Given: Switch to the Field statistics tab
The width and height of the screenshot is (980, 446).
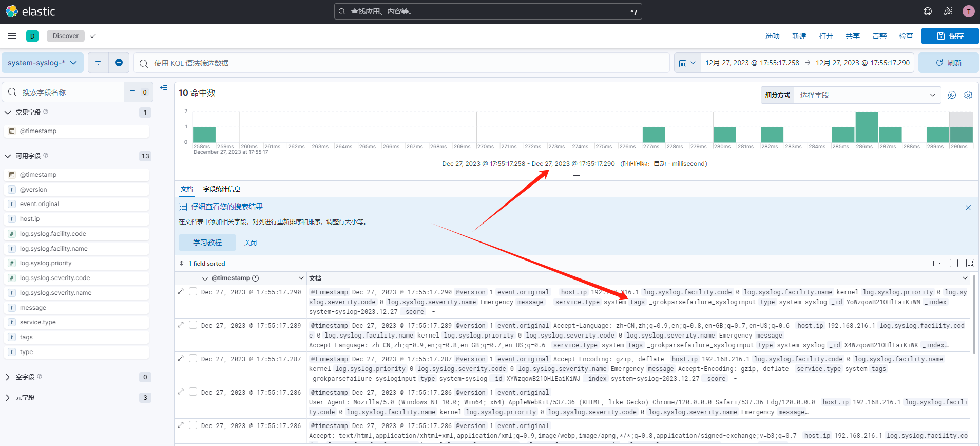Looking at the screenshot, I should 222,189.
